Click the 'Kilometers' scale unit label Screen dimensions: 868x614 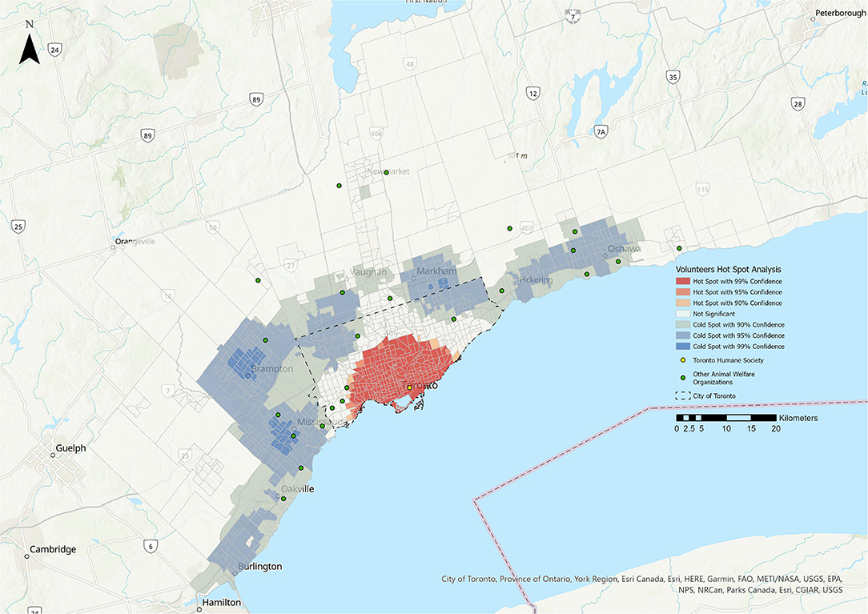pyautogui.click(x=798, y=418)
